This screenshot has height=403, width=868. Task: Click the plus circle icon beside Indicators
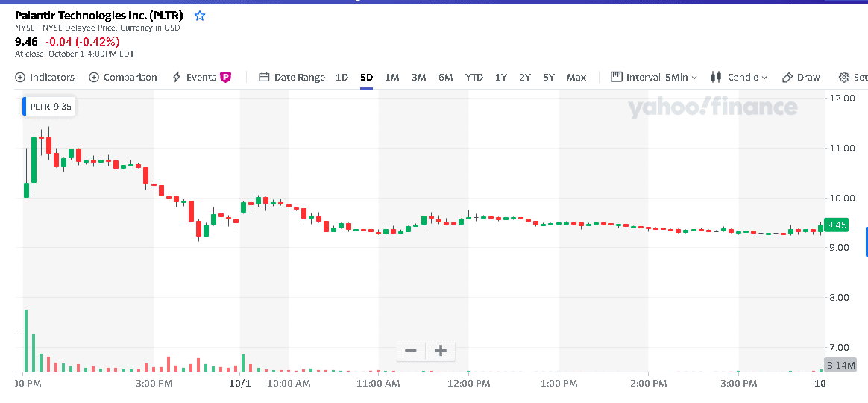tap(20, 77)
